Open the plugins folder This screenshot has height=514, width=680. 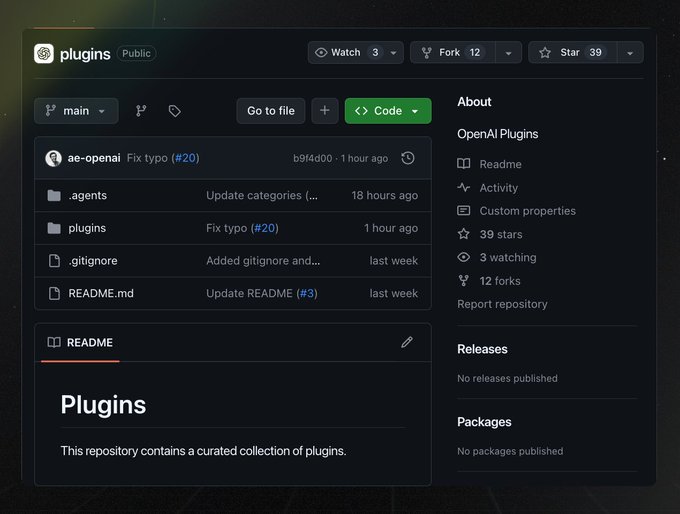[x=87, y=228]
